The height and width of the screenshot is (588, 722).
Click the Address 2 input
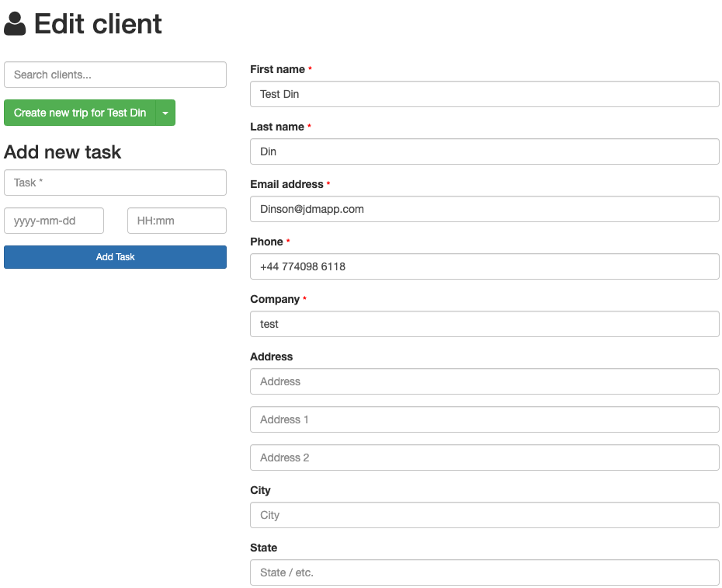[x=484, y=458]
